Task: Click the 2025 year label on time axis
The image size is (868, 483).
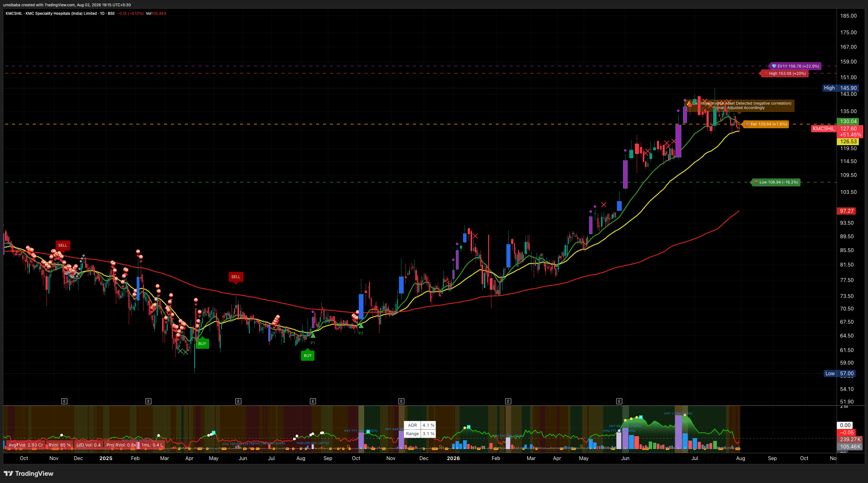Action: pyautogui.click(x=106, y=458)
